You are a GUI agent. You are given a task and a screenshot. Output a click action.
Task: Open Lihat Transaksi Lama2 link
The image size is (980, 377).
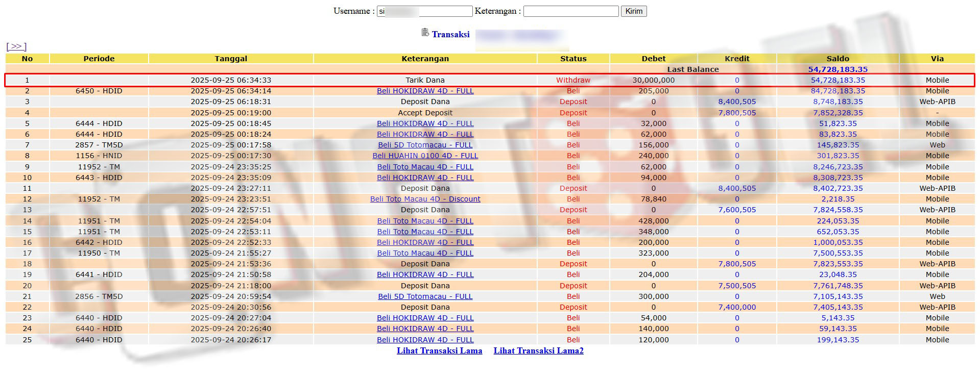538,350
